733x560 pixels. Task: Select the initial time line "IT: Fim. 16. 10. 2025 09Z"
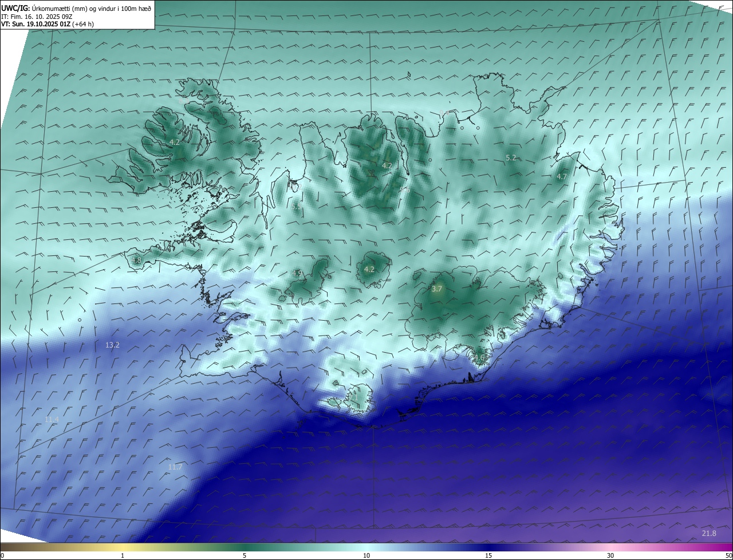point(37,17)
